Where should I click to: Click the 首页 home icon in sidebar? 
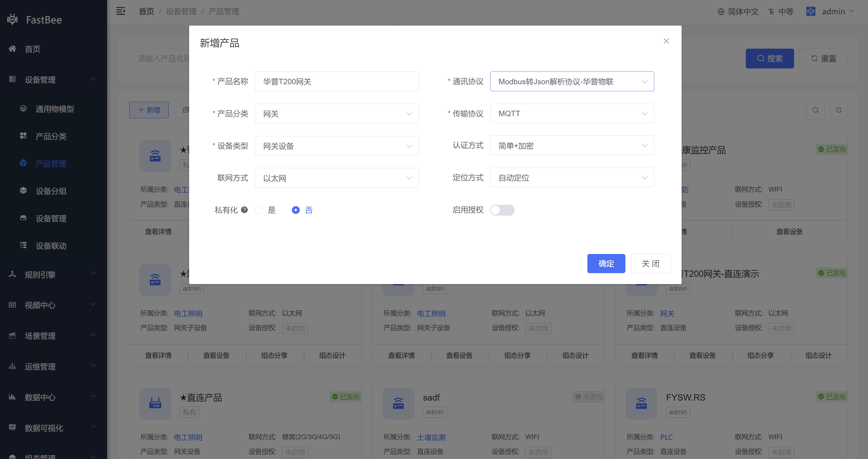tap(12, 49)
